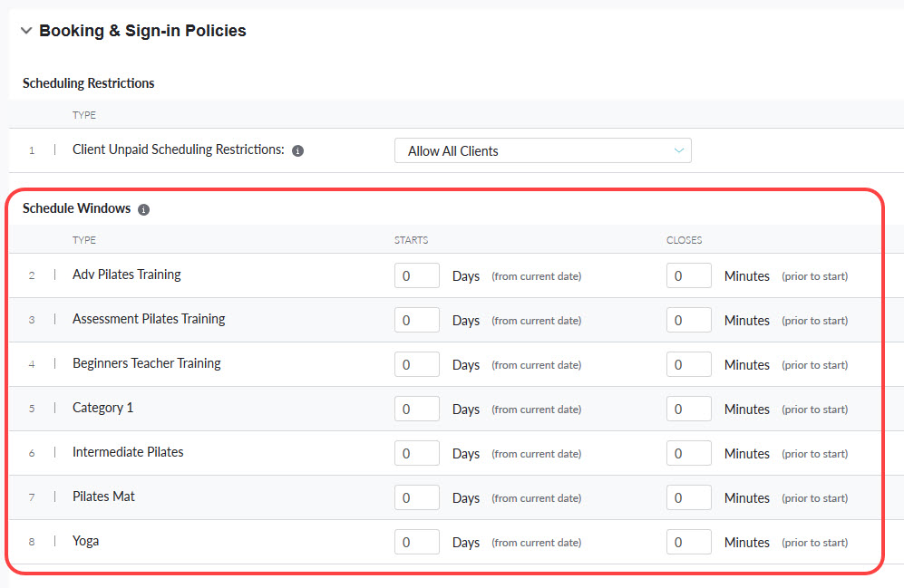Viewport: 904px width, 588px height.
Task: Click Starts days field for Assessment Pilates Training
Action: coord(416,320)
